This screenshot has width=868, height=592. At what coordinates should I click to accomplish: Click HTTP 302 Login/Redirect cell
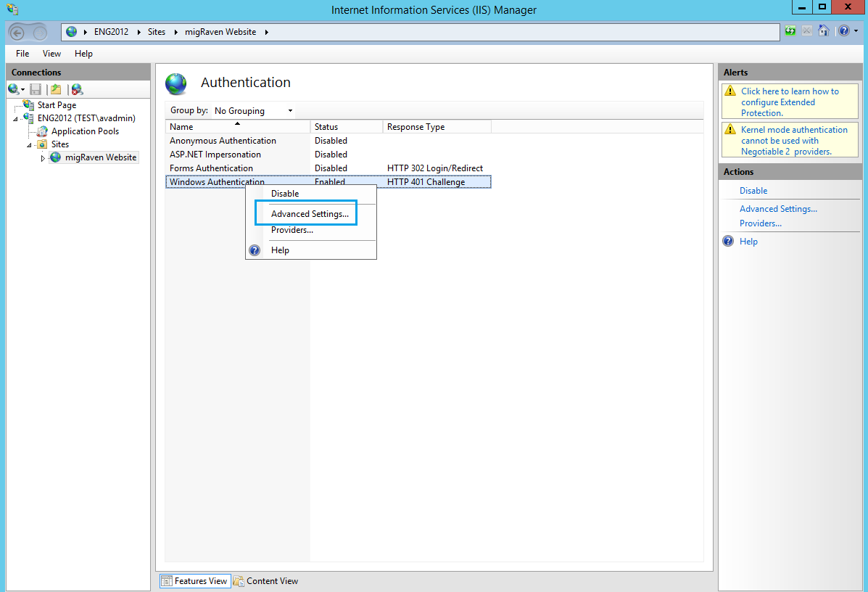[435, 168]
